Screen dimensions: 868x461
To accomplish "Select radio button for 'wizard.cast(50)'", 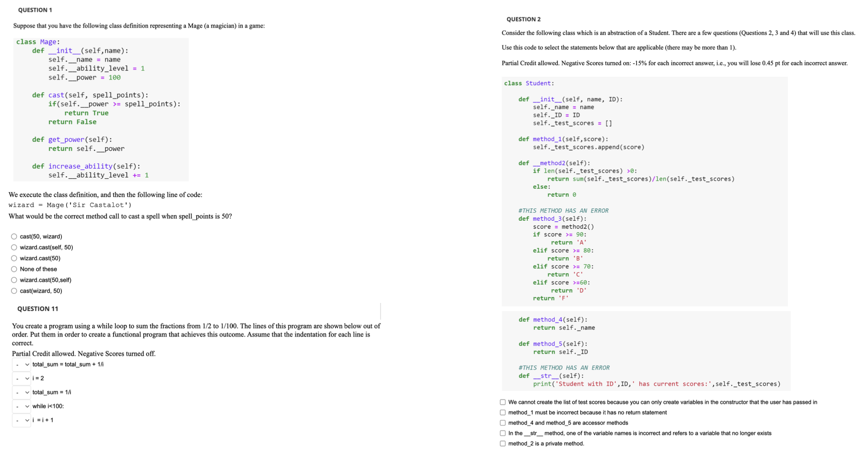I will (x=14, y=258).
